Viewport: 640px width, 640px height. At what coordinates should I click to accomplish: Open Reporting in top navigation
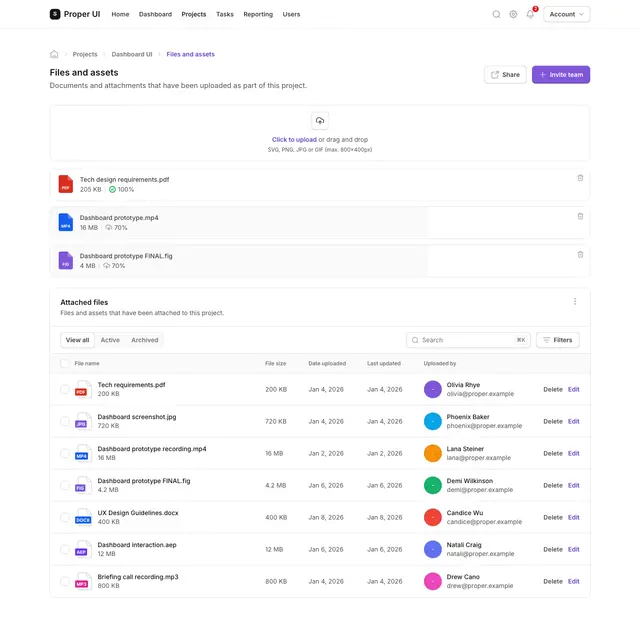pyautogui.click(x=258, y=14)
